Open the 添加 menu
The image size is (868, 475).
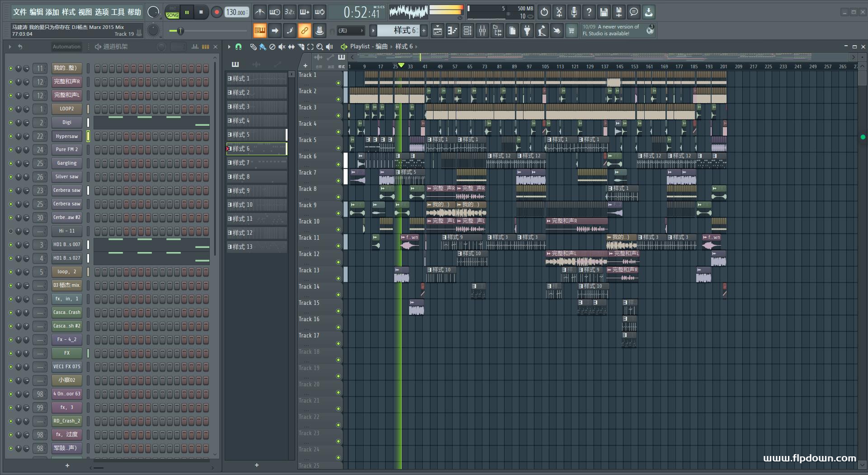click(x=52, y=12)
